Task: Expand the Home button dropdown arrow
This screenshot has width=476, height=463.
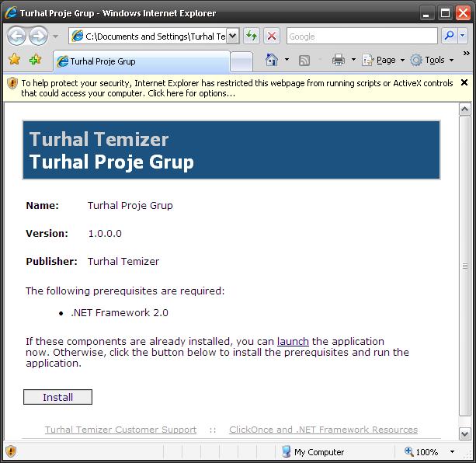Action: click(x=287, y=60)
